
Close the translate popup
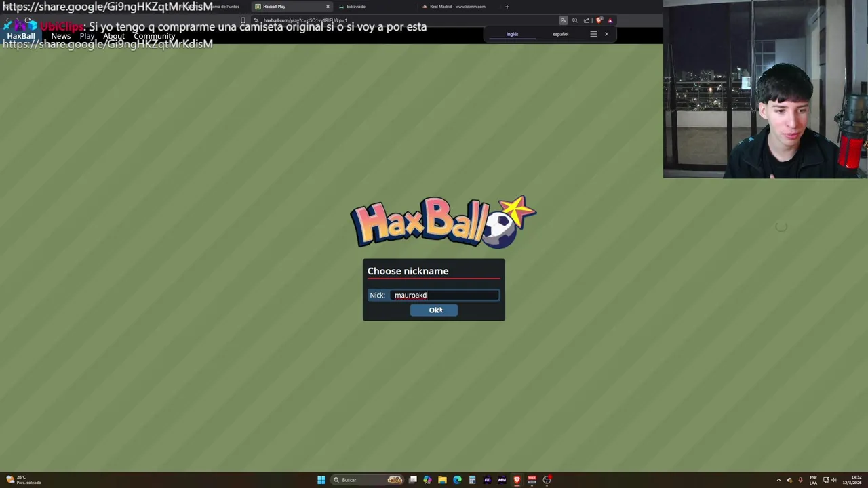coord(606,34)
